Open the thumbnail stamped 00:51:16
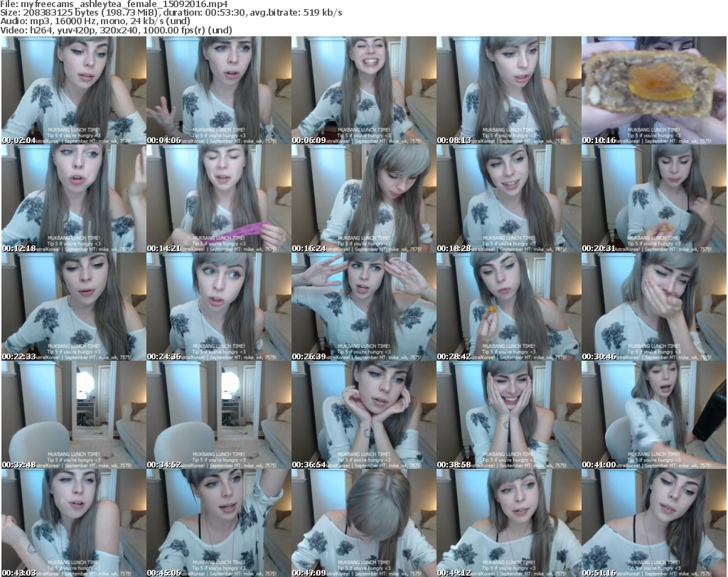 pos(654,523)
